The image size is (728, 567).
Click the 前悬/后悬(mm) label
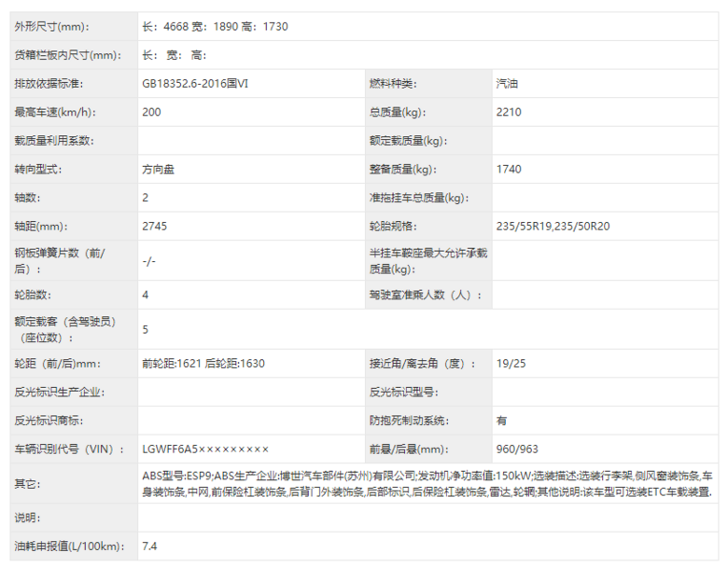409,449
